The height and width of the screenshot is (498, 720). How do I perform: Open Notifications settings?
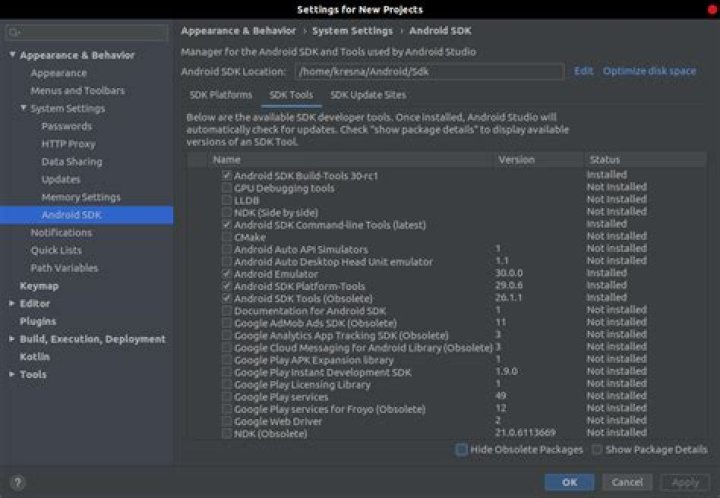tap(61, 233)
